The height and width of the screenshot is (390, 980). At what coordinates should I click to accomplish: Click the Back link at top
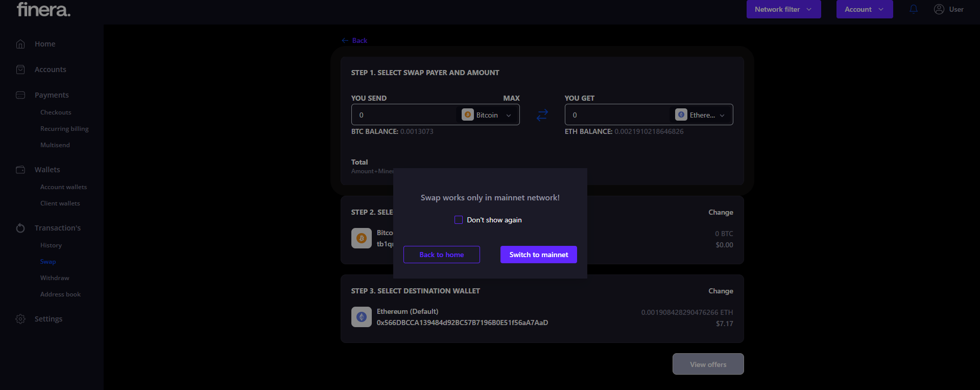tap(355, 40)
